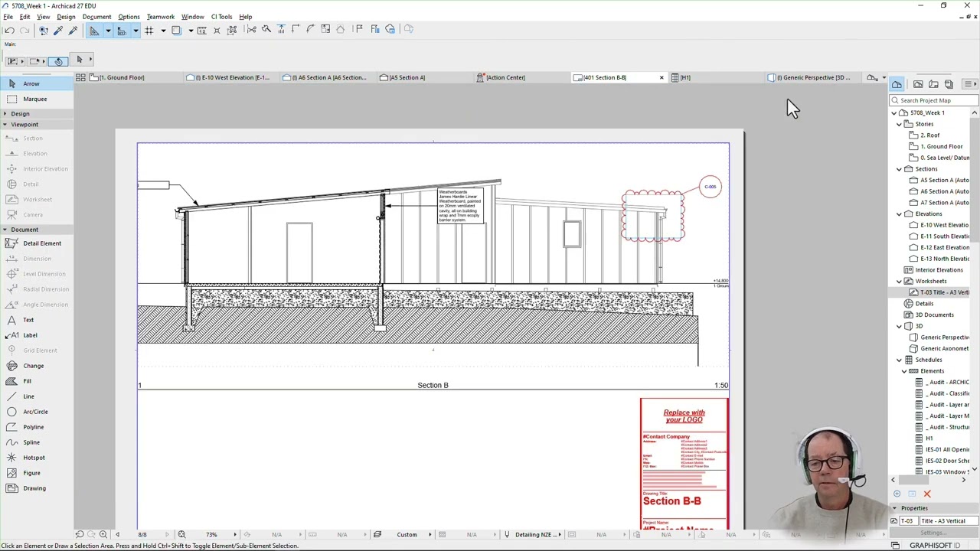Toggle the trace reference icon
The image size is (980, 551).
click(x=176, y=30)
